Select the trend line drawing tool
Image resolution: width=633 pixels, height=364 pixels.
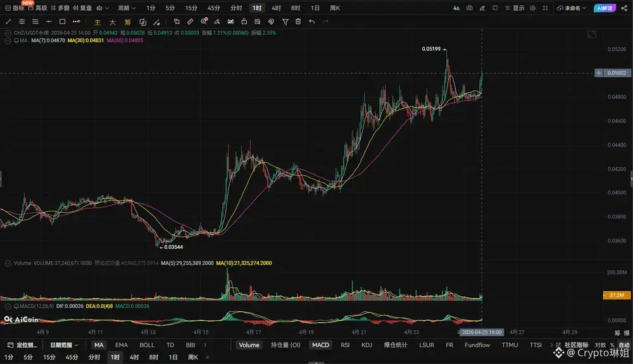point(8,22)
